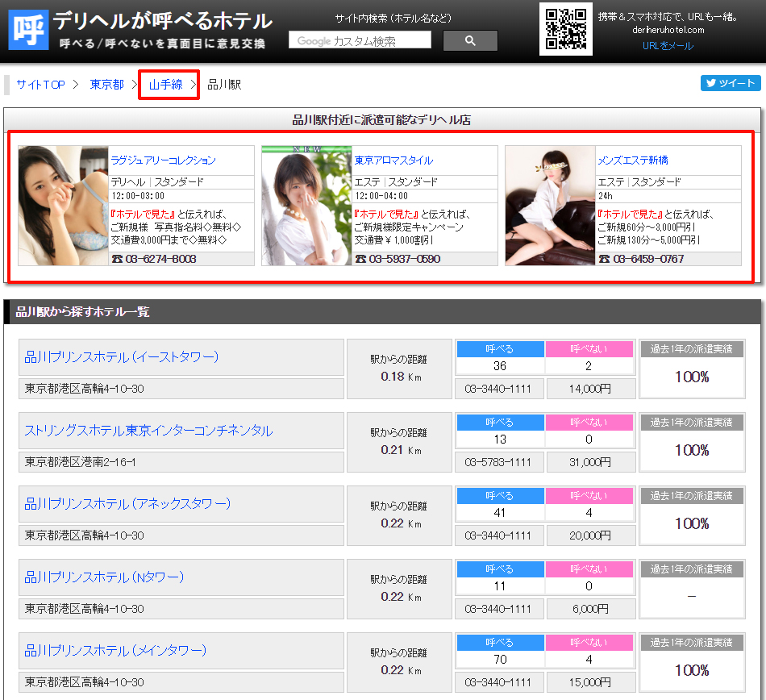Click the magnifier search button
Screen dimensions: 766x700
pos(470,40)
